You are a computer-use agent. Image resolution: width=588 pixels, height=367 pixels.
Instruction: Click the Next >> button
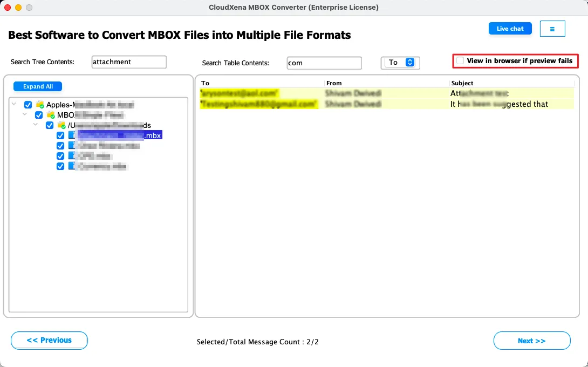coord(531,341)
